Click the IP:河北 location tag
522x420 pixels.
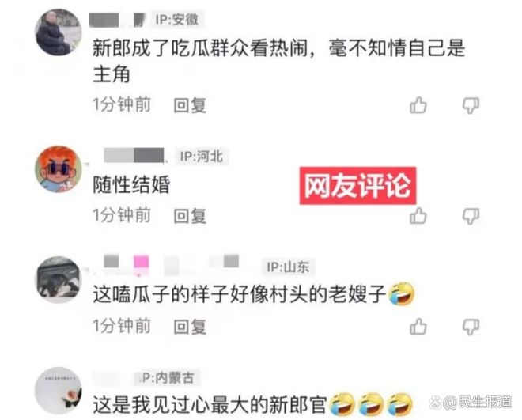(202, 156)
